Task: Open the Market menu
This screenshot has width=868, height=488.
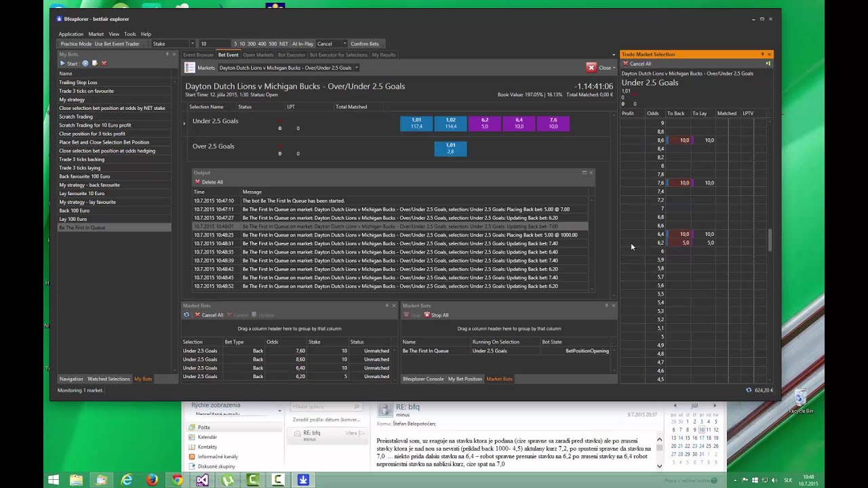Action: coord(96,34)
